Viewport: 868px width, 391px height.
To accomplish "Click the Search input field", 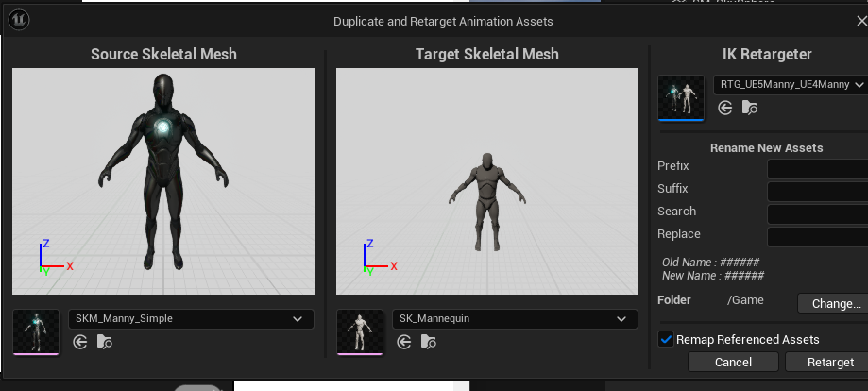I will [x=818, y=214].
